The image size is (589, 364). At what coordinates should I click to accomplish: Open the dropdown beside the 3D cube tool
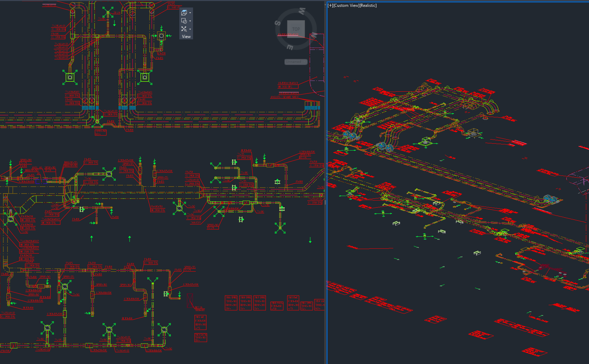coord(190,13)
